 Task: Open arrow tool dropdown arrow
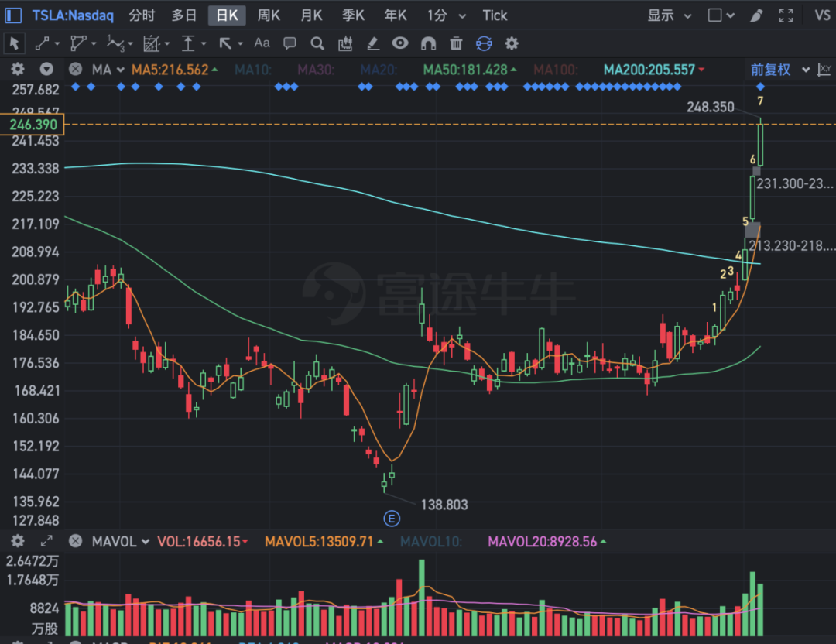pos(240,43)
